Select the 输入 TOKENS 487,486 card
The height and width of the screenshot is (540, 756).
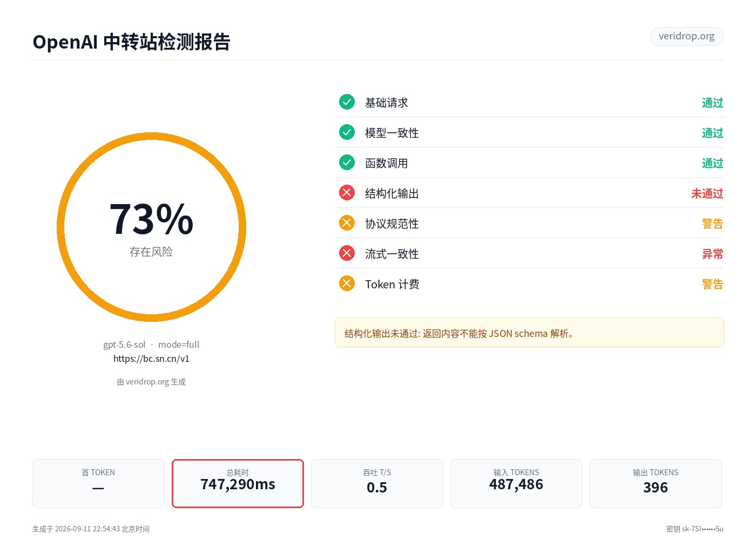pos(516,483)
